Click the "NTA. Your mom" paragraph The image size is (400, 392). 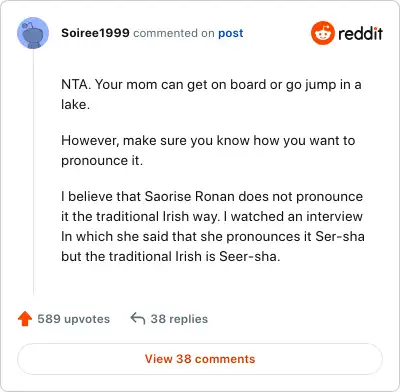point(211,94)
